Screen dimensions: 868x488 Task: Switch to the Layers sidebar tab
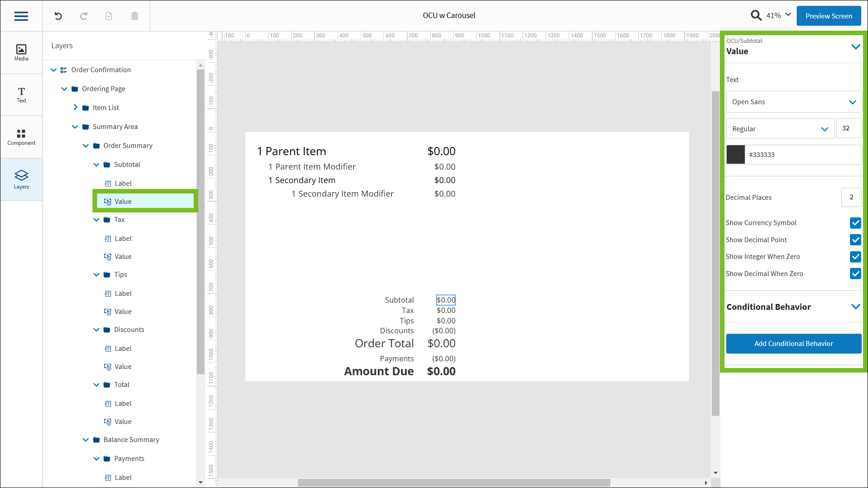tap(21, 179)
